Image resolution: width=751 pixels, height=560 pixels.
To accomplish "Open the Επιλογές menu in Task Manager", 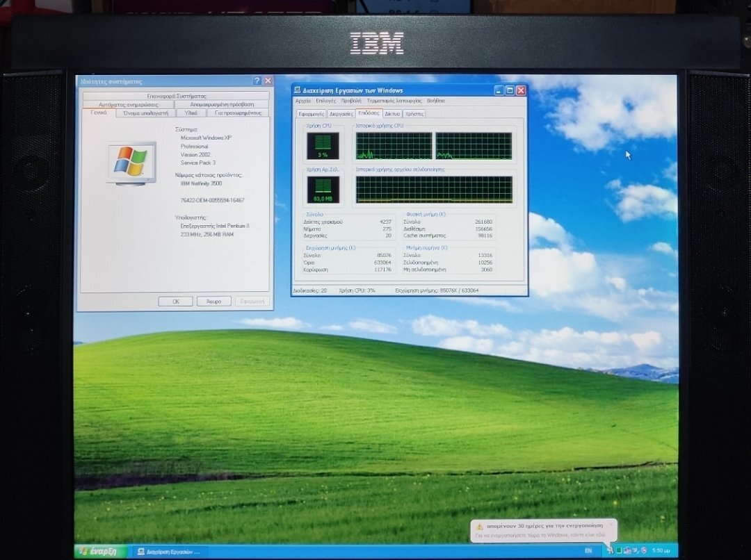I will pos(325,101).
